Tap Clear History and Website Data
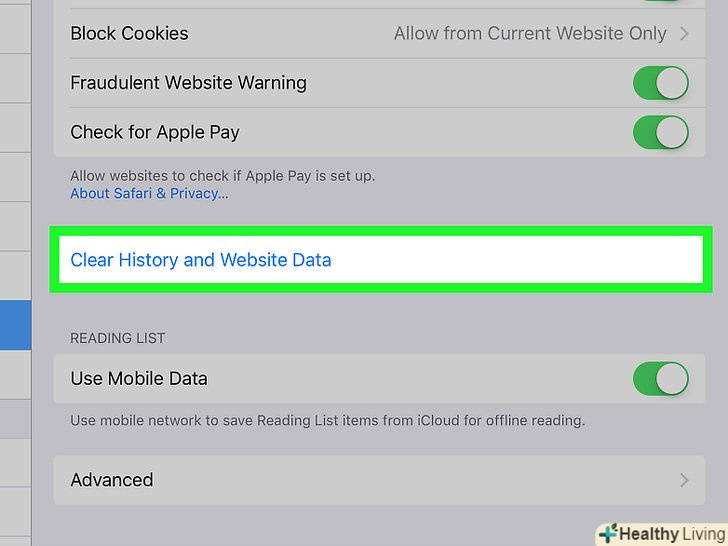 [201, 260]
